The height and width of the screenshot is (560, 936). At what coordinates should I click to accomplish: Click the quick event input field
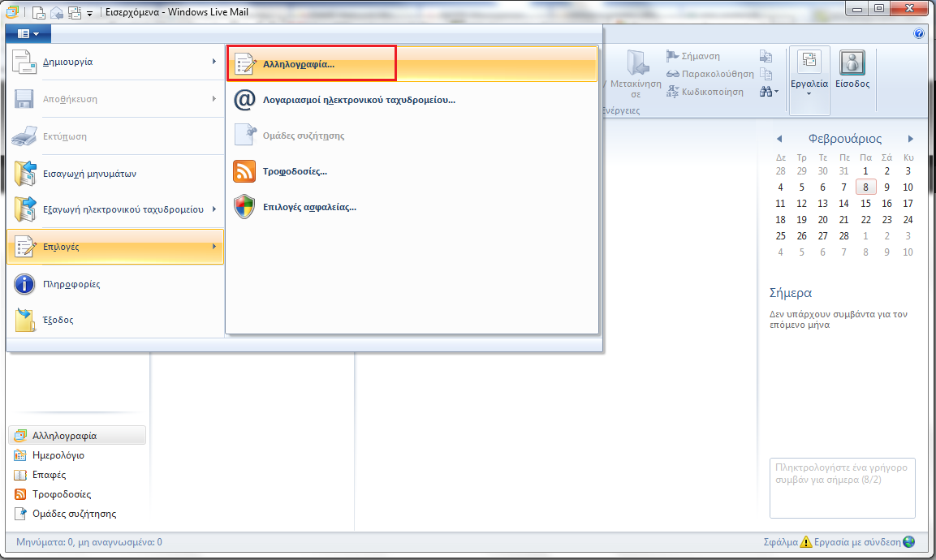tap(843, 488)
